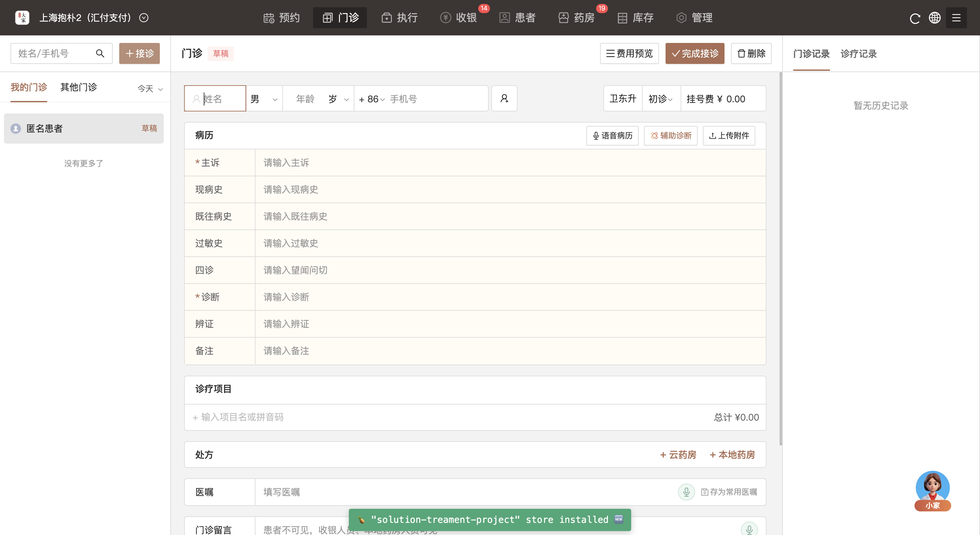Switch to the 诊疗记录 tab
This screenshot has width=980, height=535.
[x=858, y=54]
